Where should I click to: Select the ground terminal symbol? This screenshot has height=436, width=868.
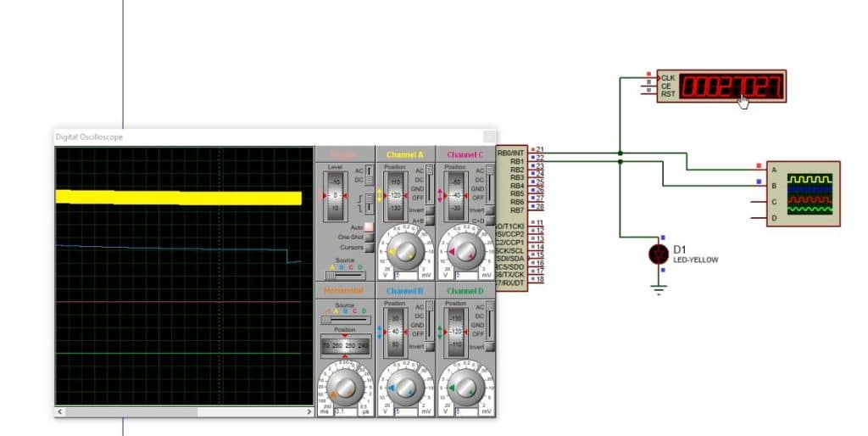(x=659, y=289)
